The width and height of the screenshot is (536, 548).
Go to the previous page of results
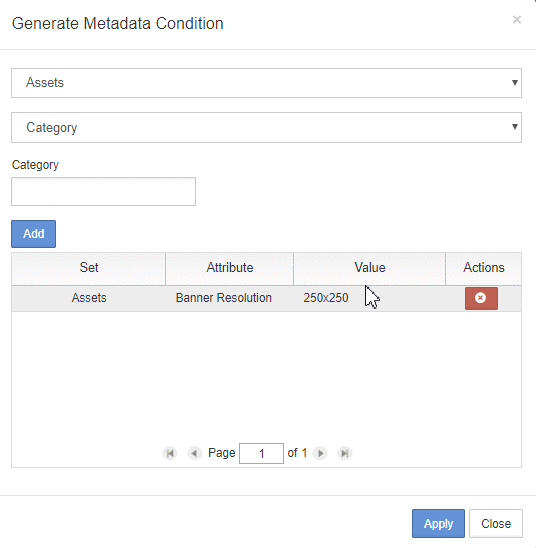pyautogui.click(x=195, y=453)
